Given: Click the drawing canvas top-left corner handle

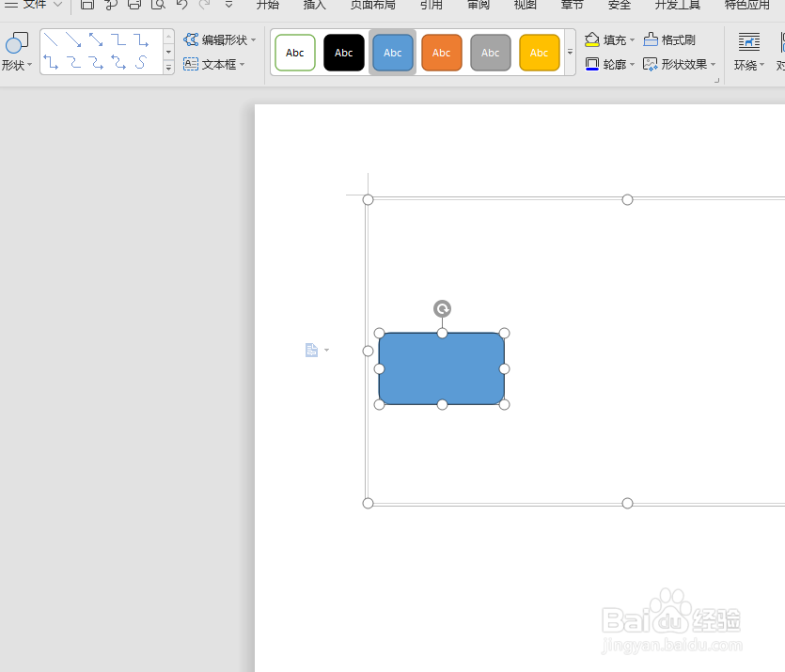Looking at the screenshot, I should coord(368,199).
